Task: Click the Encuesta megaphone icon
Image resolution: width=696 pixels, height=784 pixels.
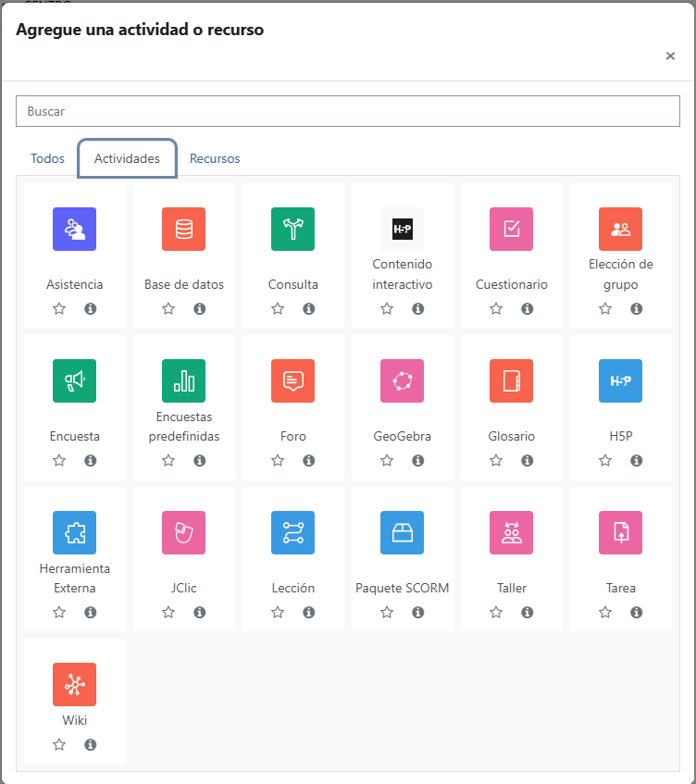Action: (74, 381)
